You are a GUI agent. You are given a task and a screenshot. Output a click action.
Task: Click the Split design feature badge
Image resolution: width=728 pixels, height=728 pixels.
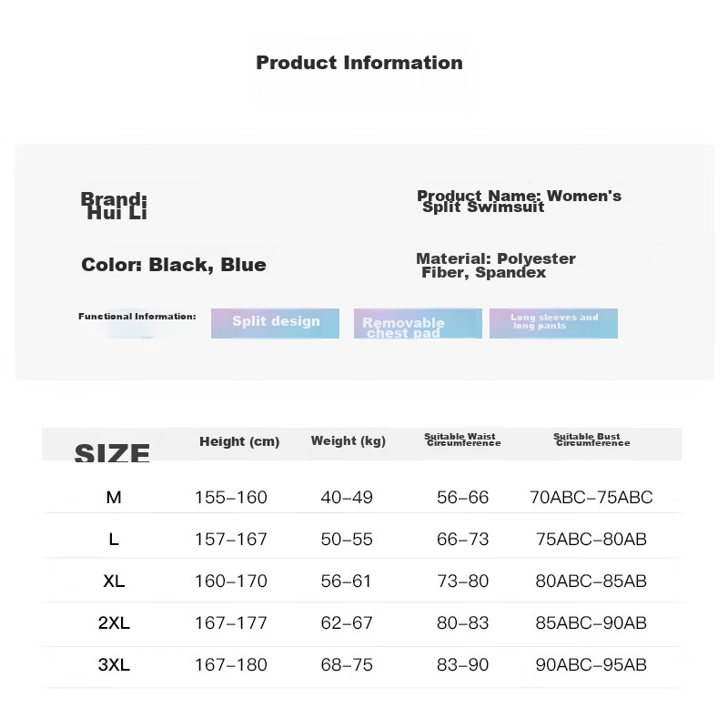[275, 323]
